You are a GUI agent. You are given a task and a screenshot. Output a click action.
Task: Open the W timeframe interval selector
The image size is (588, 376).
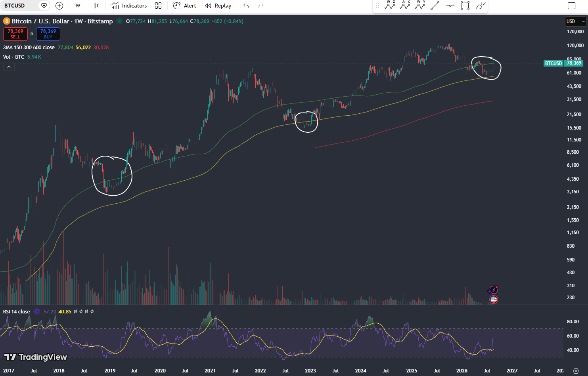click(78, 6)
